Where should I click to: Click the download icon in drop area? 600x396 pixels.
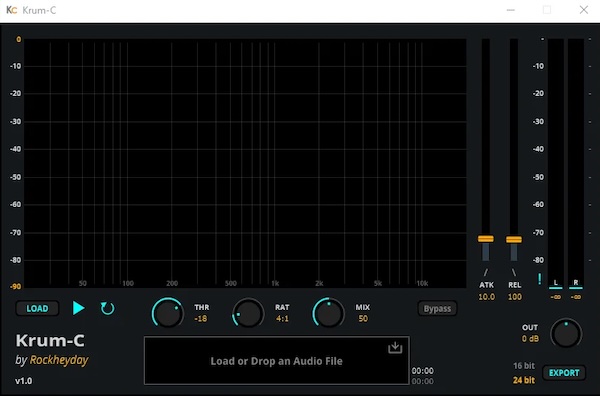(395, 347)
